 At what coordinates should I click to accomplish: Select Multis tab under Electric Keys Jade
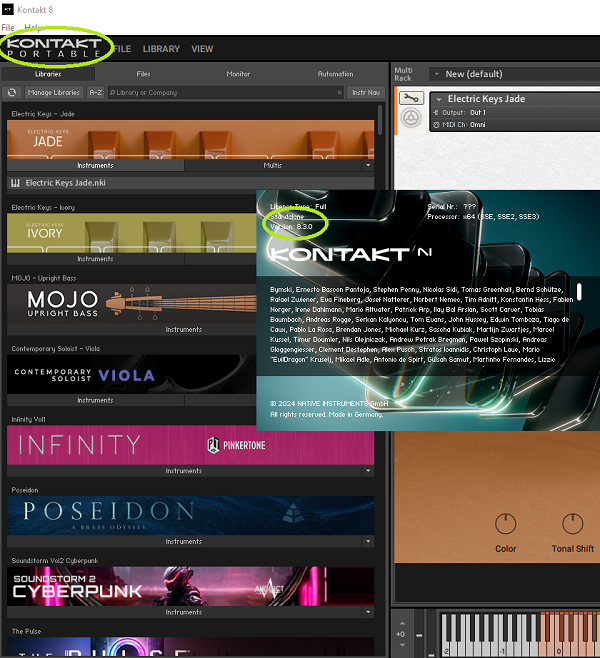(x=273, y=165)
